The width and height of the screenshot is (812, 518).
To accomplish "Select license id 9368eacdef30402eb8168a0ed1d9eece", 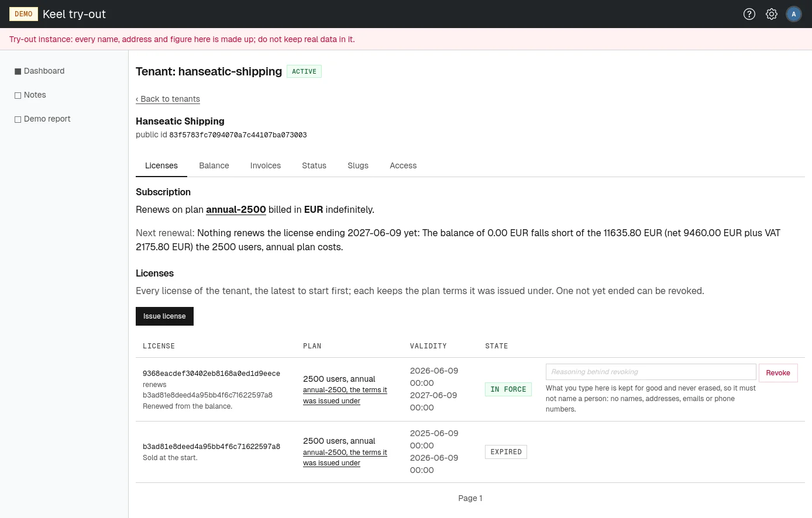I will coord(211,374).
